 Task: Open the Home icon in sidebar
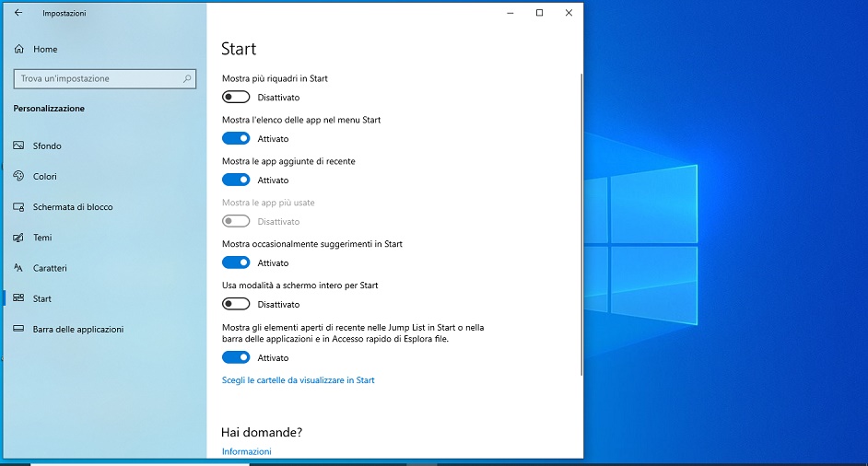pyautogui.click(x=18, y=49)
